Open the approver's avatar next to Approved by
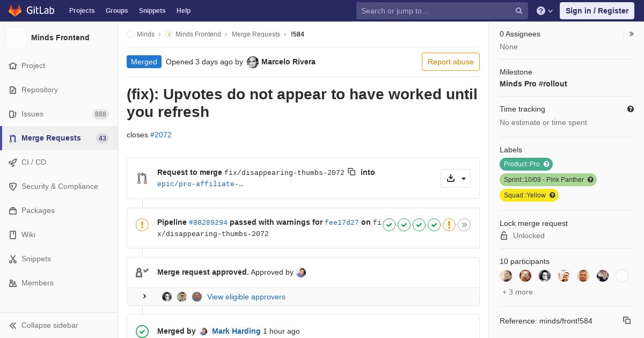 click(x=301, y=273)
